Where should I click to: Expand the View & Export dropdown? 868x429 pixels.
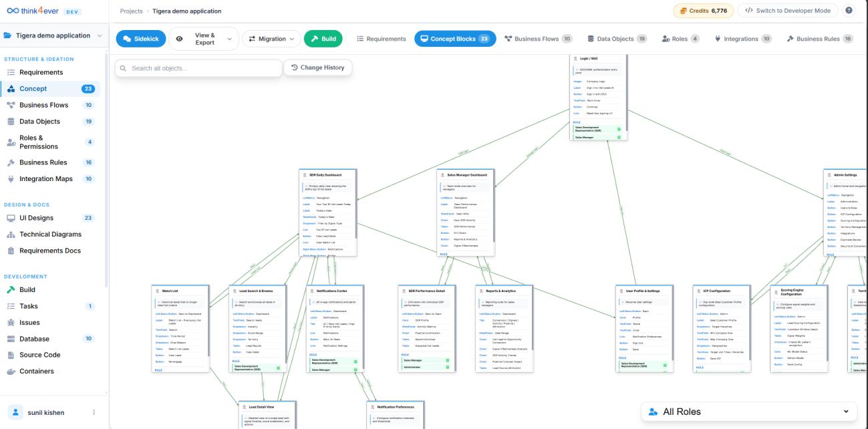(203, 39)
